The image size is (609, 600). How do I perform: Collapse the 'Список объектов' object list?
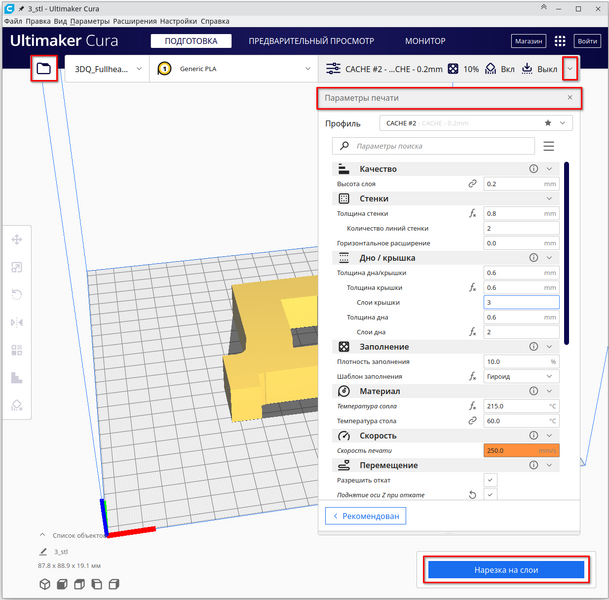(43, 535)
